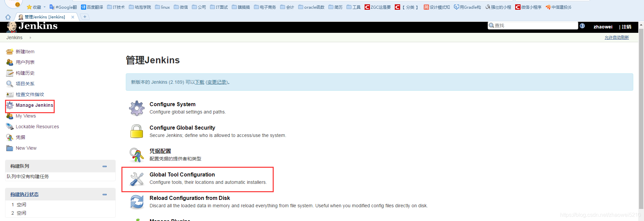Open the 公司 bookmark folder

(x=199, y=7)
